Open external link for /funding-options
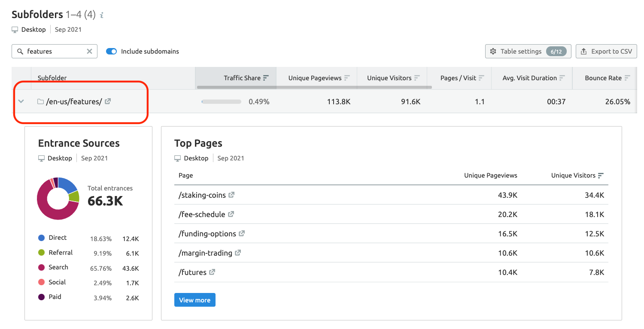The image size is (644, 329). [x=242, y=233]
